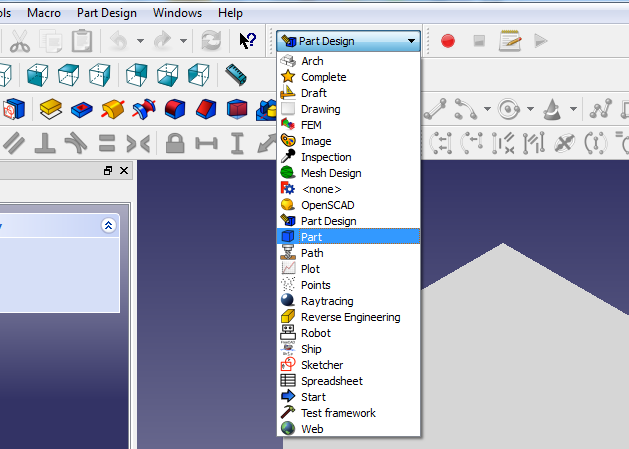
Task: Pick FEM workbench in list
Action: [348, 125]
